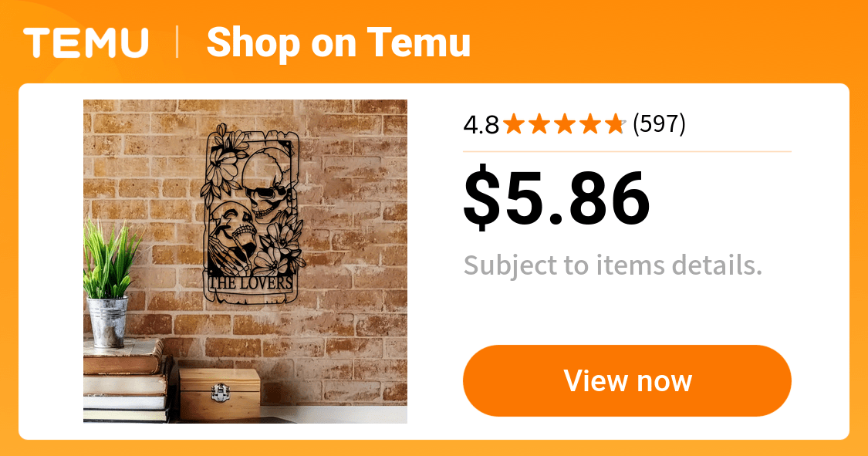Select the second rating star

[x=540, y=124]
